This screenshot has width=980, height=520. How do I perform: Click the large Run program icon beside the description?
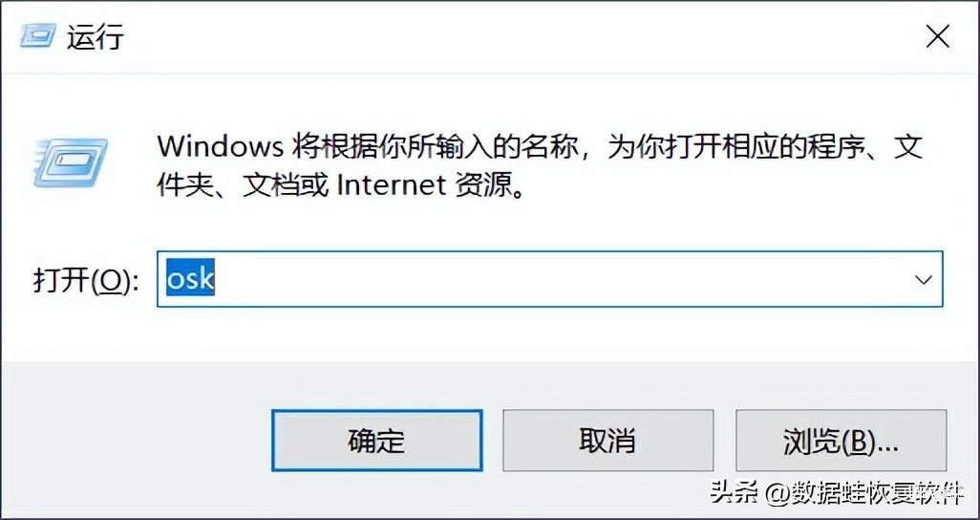[x=70, y=162]
